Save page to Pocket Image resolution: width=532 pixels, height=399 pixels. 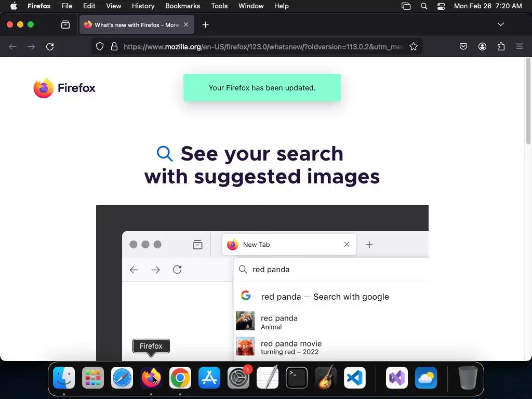pos(463,46)
